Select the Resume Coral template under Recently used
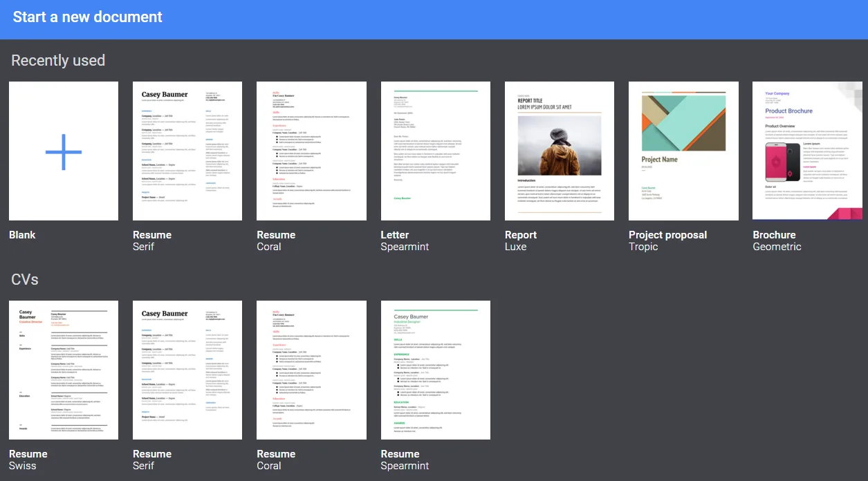 [311, 151]
